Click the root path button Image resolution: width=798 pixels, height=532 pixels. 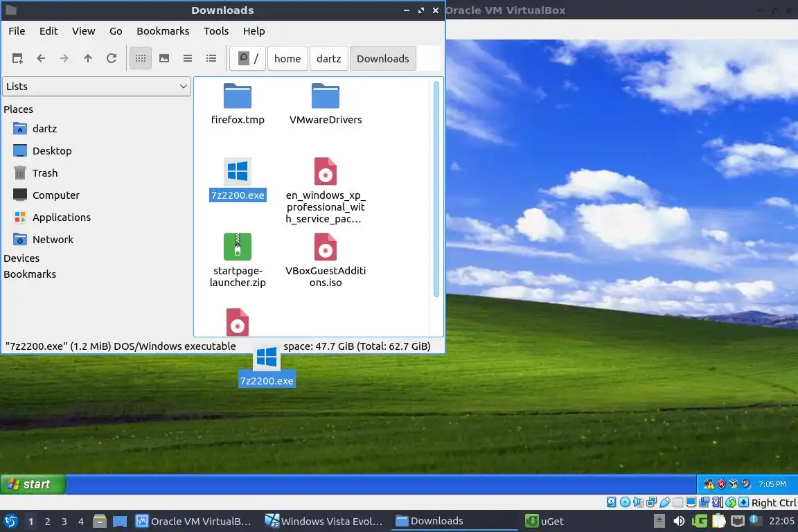(x=248, y=59)
